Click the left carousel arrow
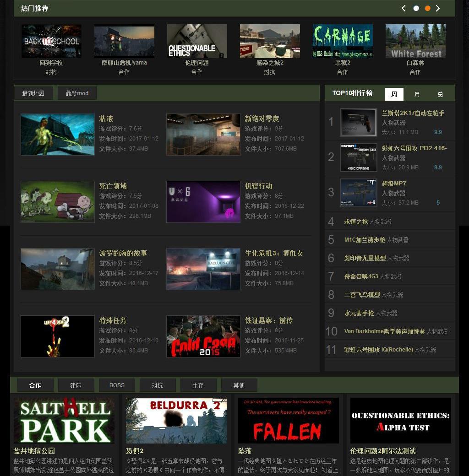The height and width of the screenshot is (476, 469). point(404,8)
